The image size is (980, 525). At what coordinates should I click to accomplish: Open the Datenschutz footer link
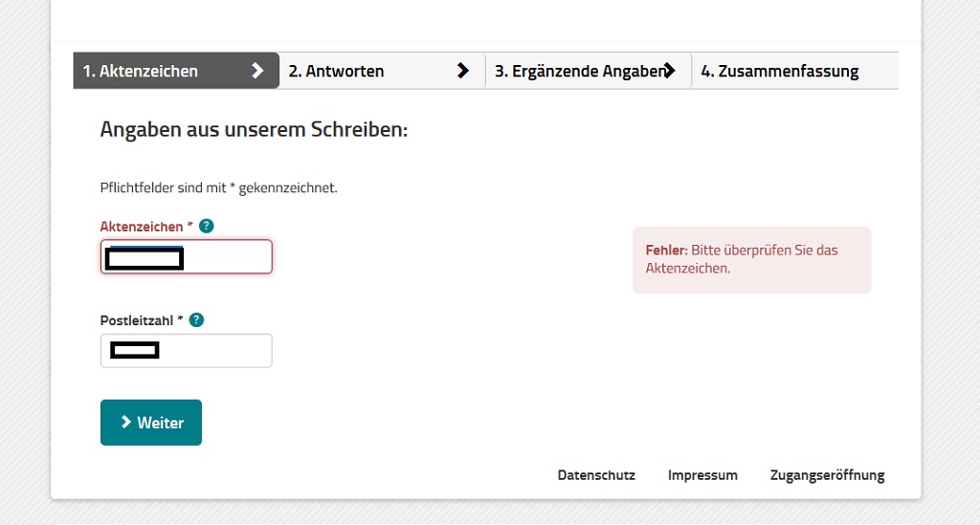[596, 475]
